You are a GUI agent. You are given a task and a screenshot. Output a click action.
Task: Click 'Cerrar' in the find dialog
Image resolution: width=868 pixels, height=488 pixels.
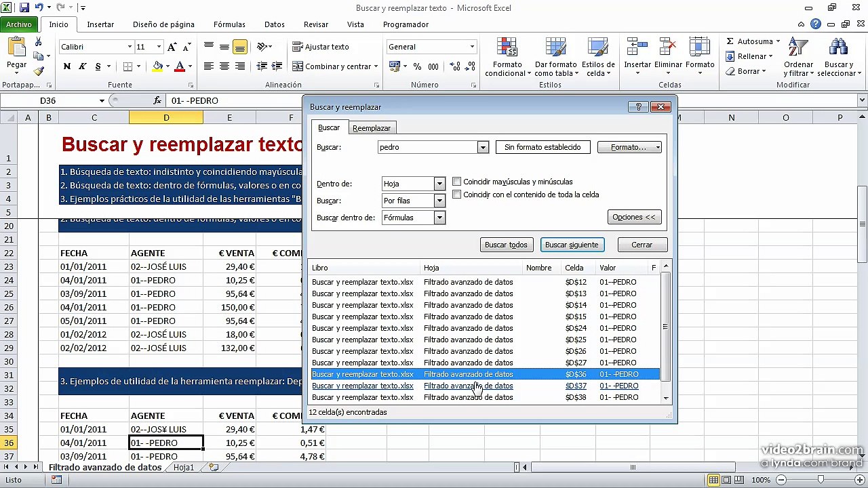pos(642,245)
